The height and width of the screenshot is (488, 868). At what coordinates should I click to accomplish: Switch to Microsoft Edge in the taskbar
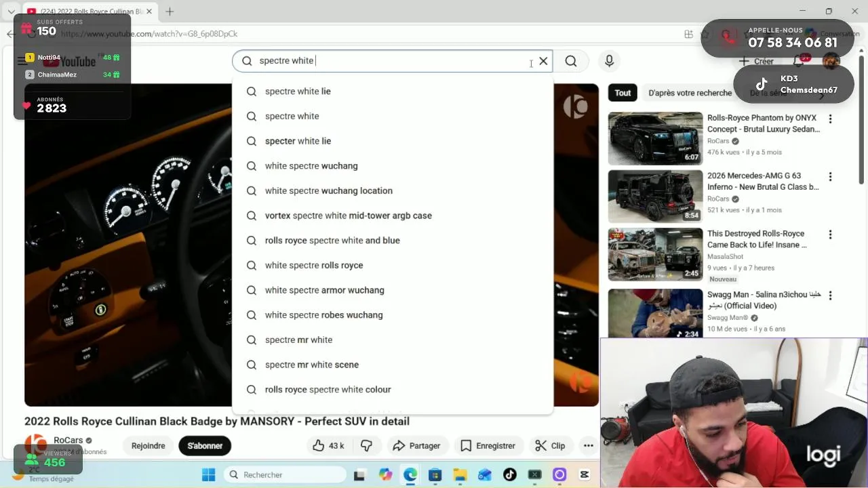coord(410,474)
